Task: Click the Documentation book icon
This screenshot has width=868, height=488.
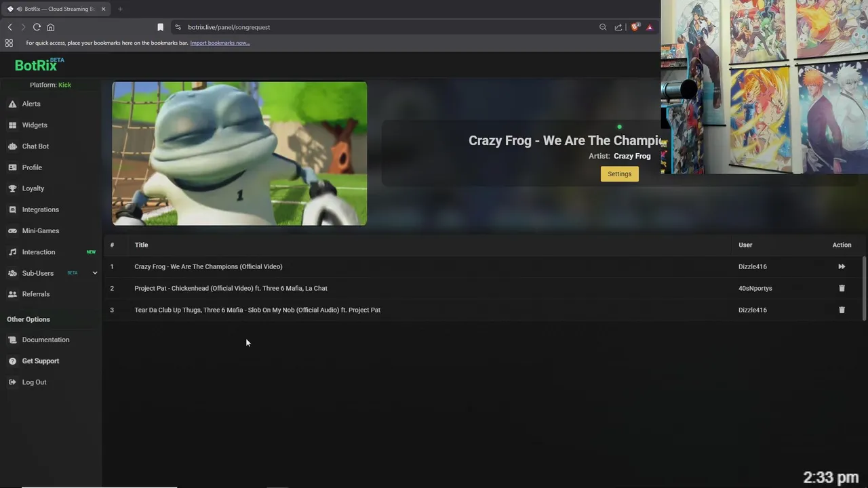Action: click(12, 340)
